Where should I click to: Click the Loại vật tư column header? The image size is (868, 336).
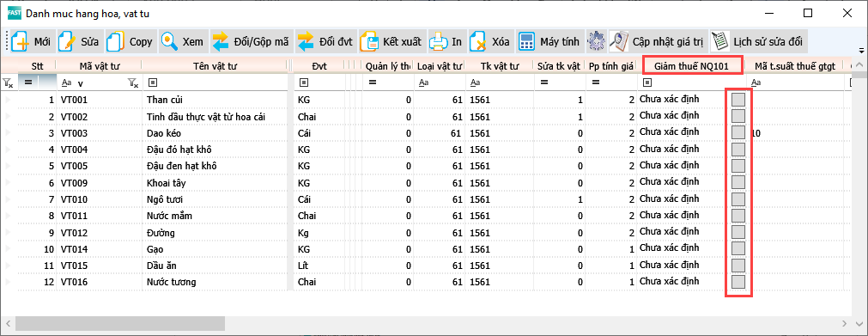(440, 66)
